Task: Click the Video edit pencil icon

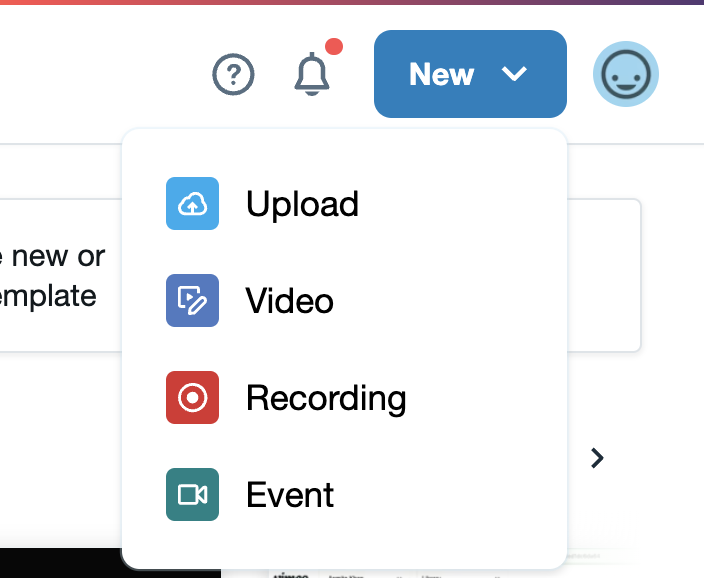Action: 192,301
